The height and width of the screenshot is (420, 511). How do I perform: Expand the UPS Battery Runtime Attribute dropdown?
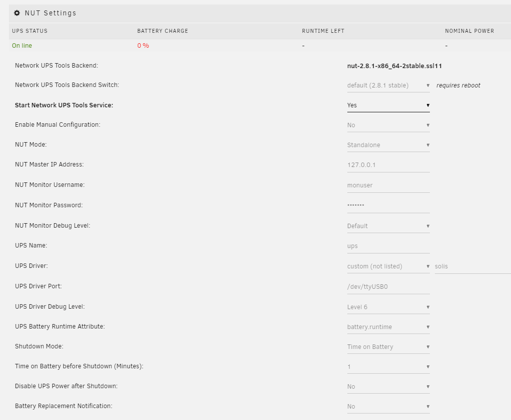coord(388,327)
